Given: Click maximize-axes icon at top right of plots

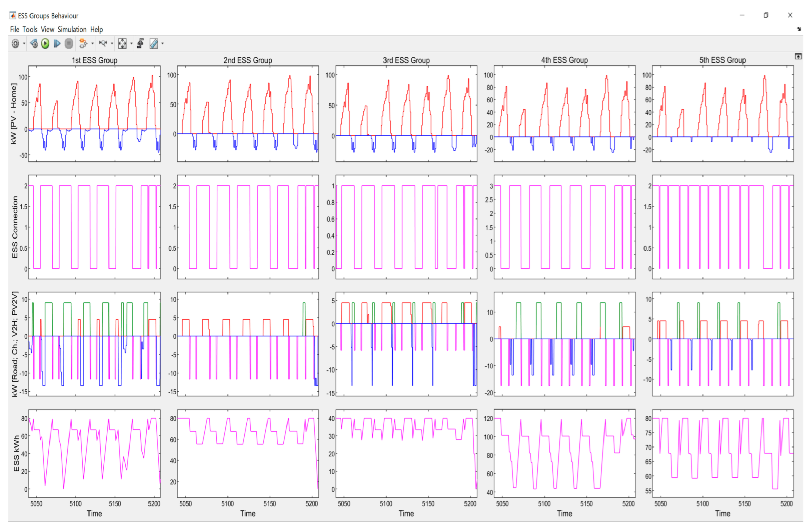Looking at the screenshot, I should [x=798, y=57].
